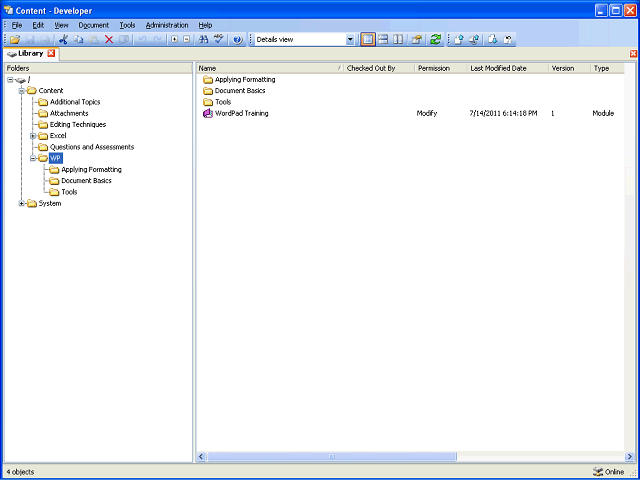Screen dimensions: 640x480
Task: Click the horizontal scrollbar left arrow
Action: pos(201,456)
